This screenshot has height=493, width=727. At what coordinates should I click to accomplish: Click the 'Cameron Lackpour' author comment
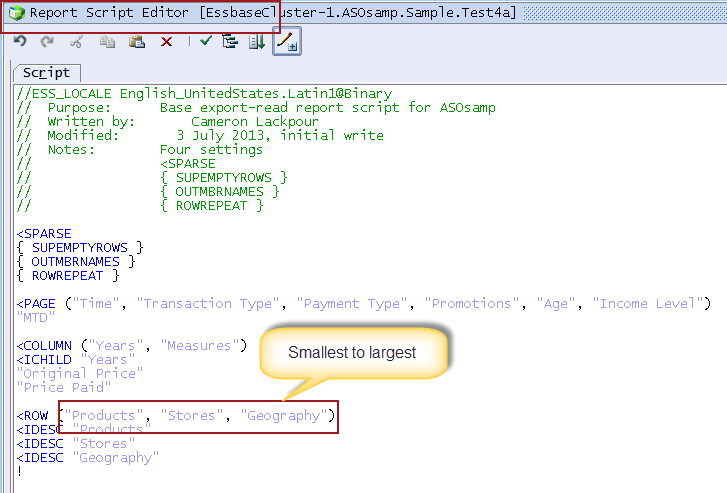pos(255,122)
